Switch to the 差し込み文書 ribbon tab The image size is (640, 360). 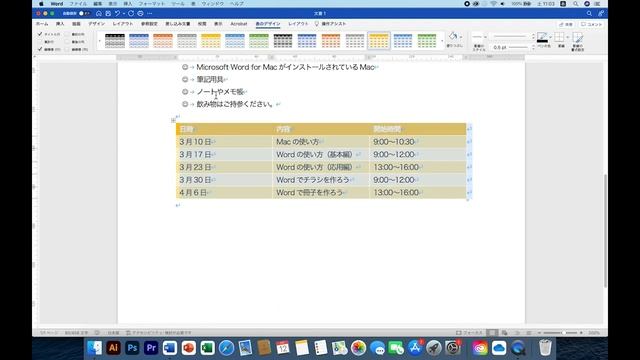tap(178, 24)
